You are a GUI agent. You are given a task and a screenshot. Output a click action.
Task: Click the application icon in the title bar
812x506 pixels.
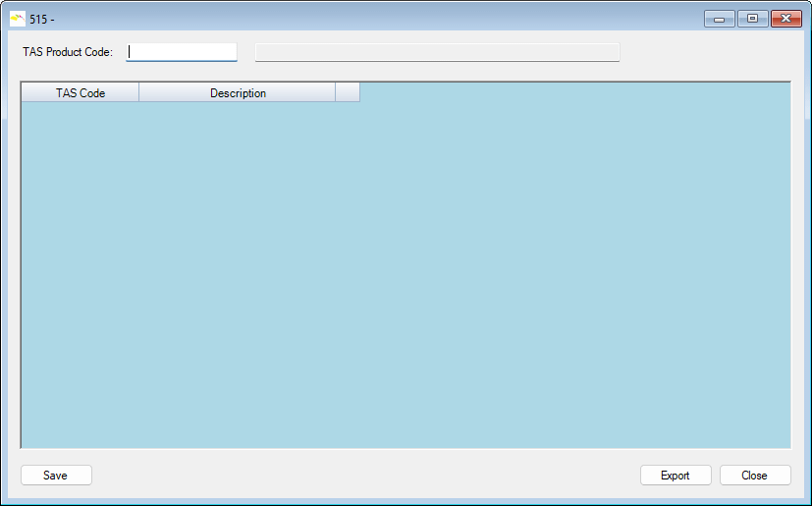click(x=18, y=19)
